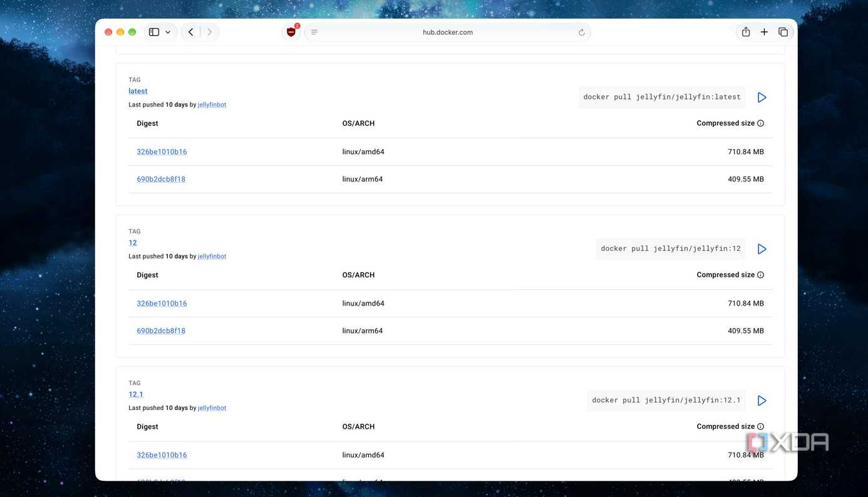Screen dimensions: 868x497
Task: Go forward to the next page
Action: [210, 32]
